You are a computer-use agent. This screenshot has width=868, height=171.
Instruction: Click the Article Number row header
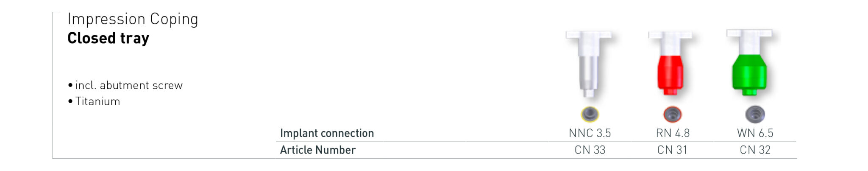(317, 150)
